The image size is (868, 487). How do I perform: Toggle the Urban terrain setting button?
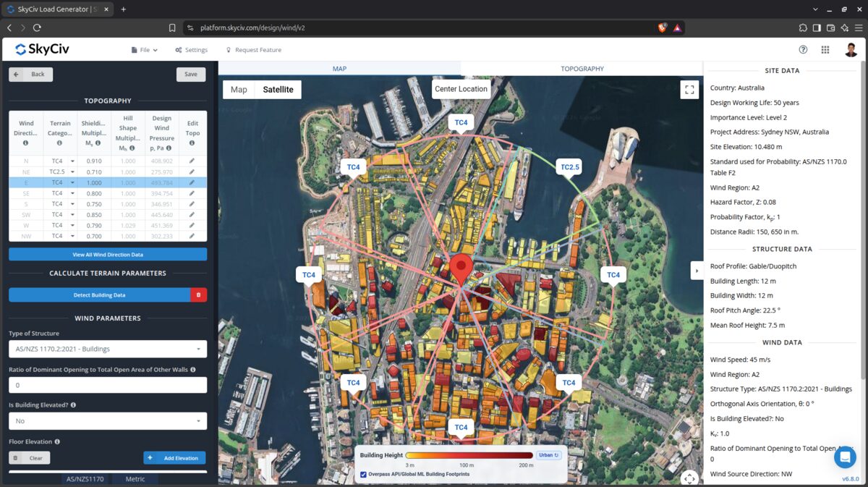(548, 455)
